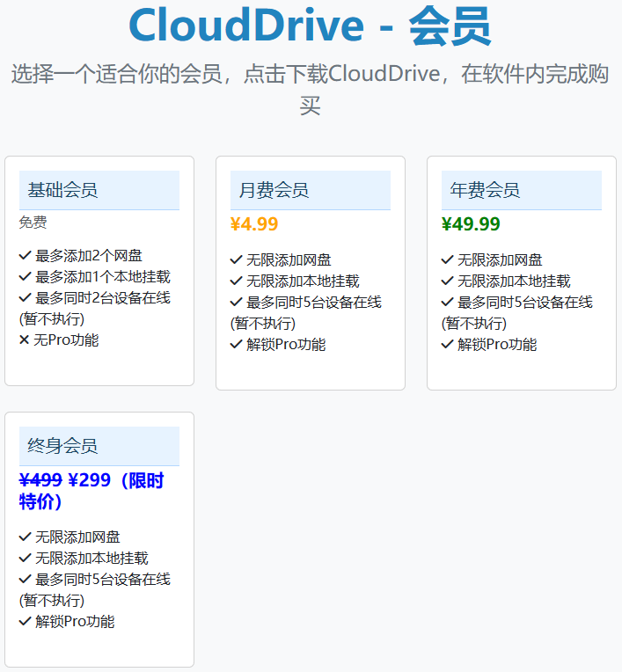Click the 无Pro功能 feature text
Viewport: 622px width, 672px height.
[x=66, y=340]
